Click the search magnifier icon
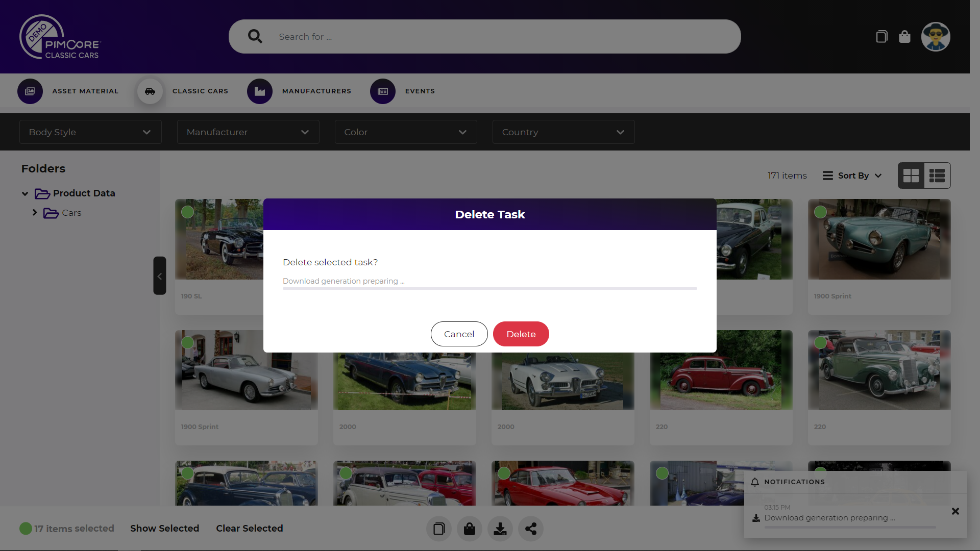This screenshot has width=980, height=551. [x=254, y=36]
